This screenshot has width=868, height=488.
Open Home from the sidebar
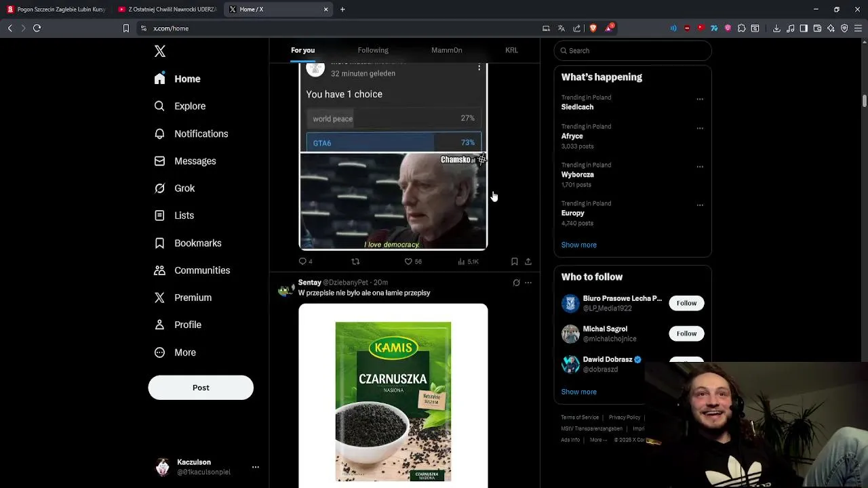pyautogui.click(x=177, y=79)
